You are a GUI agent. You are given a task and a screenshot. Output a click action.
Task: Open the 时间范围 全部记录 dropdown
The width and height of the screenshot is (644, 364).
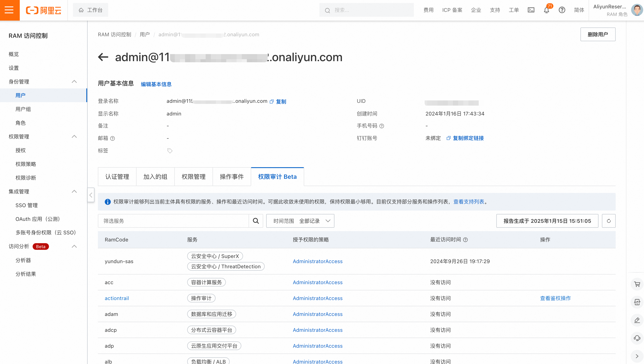pyautogui.click(x=300, y=221)
